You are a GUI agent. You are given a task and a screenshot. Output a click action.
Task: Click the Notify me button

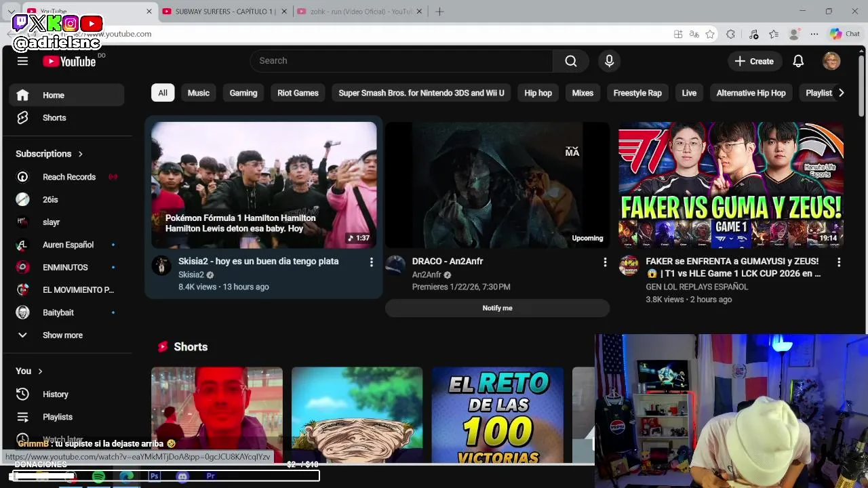[x=497, y=308]
